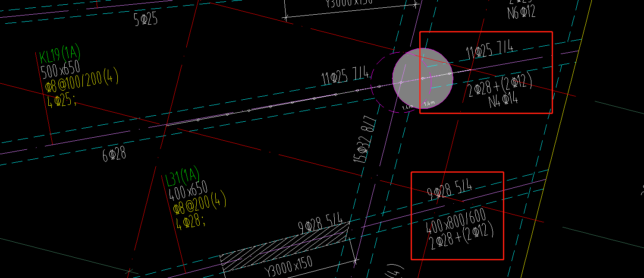Click the 6Φ28 rebar annotation

(x=114, y=155)
